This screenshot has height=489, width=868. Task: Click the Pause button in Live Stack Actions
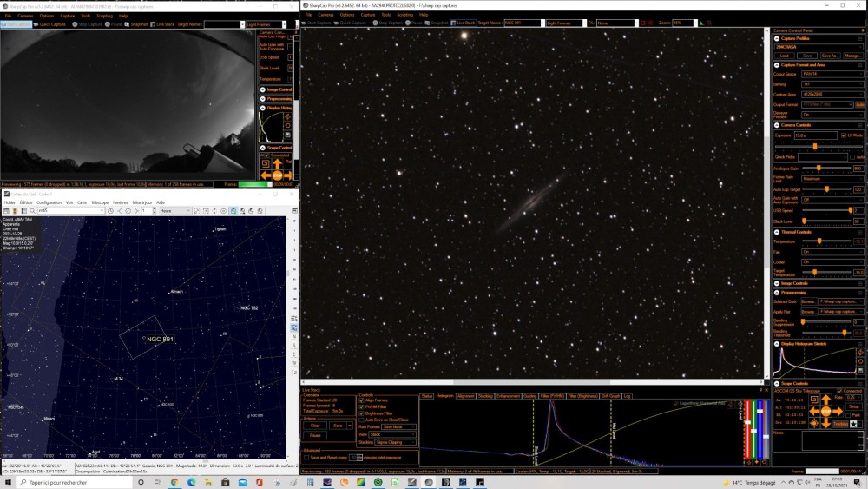(315, 435)
